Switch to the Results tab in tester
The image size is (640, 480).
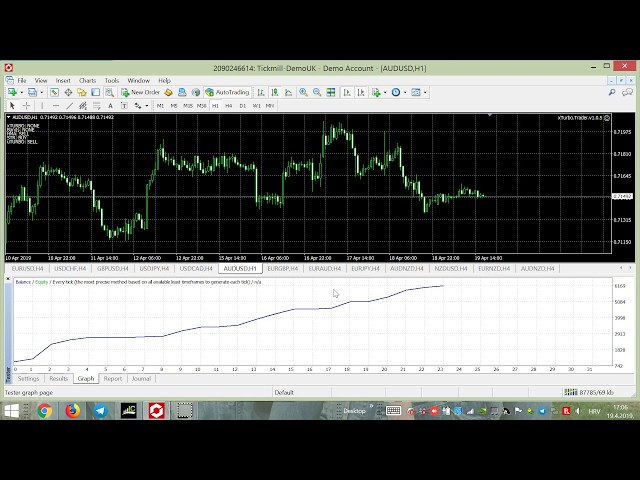point(58,379)
